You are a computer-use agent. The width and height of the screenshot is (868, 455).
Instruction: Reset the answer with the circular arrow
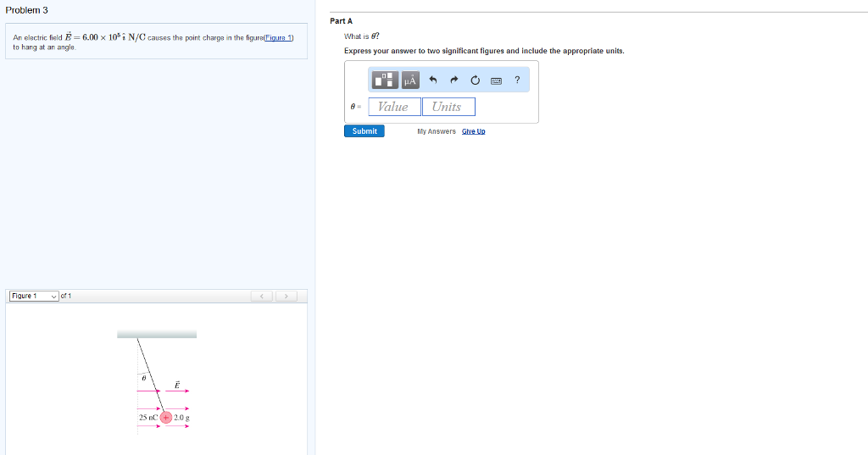pyautogui.click(x=475, y=80)
